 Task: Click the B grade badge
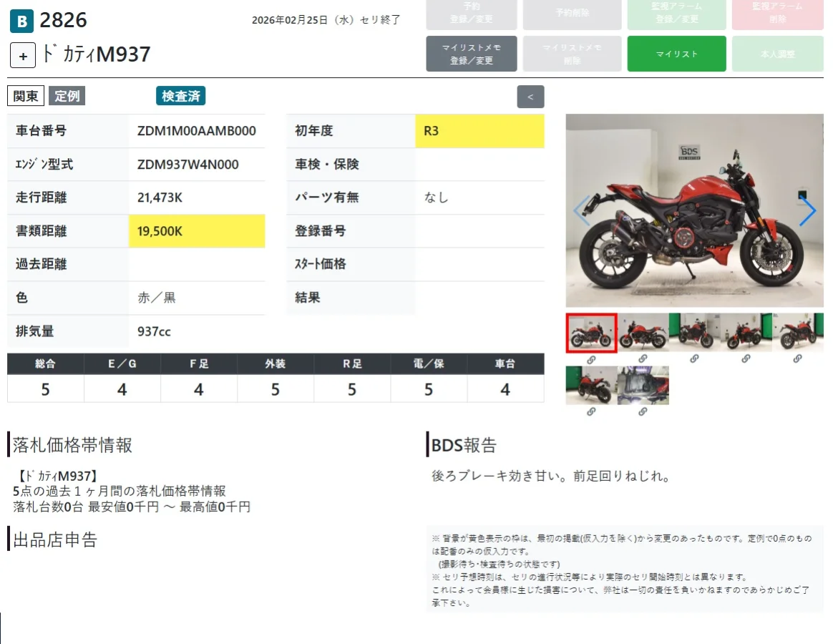point(21,21)
